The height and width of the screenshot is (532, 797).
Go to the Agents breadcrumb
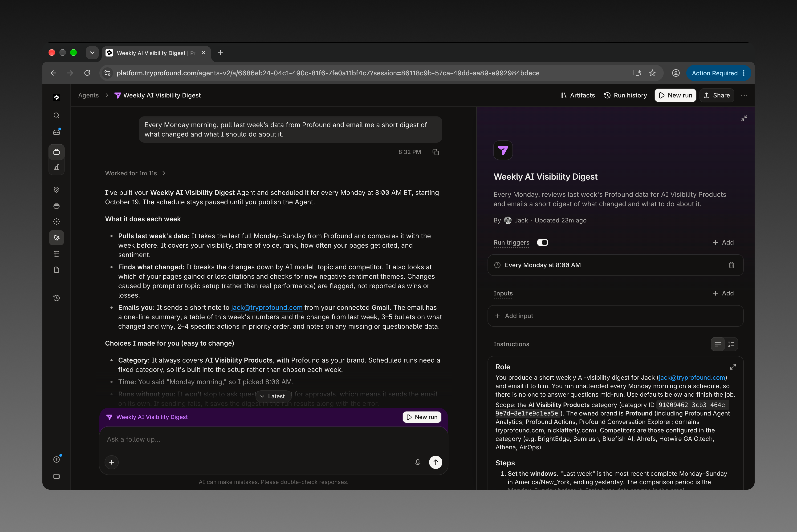[x=88, y=95]
